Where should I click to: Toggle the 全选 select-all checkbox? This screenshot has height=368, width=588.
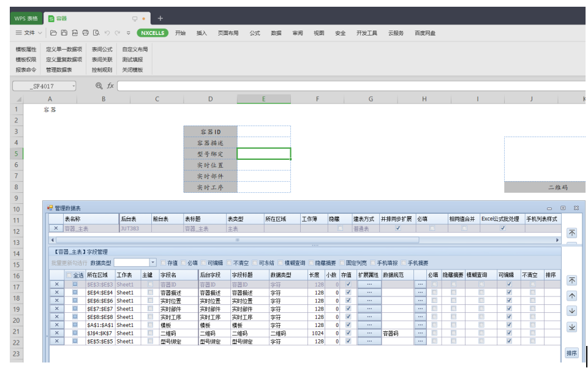coord(69,276)
